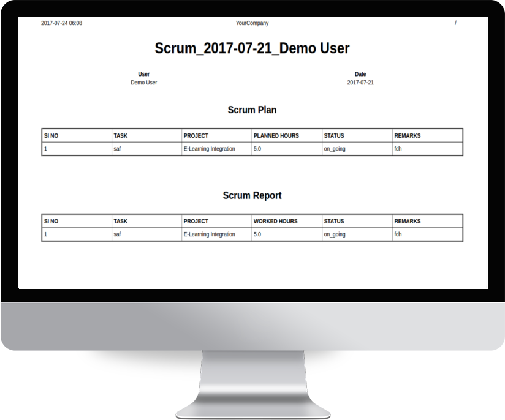Click the fdh remark in Scrum Plan table

[x=398, y=149]
